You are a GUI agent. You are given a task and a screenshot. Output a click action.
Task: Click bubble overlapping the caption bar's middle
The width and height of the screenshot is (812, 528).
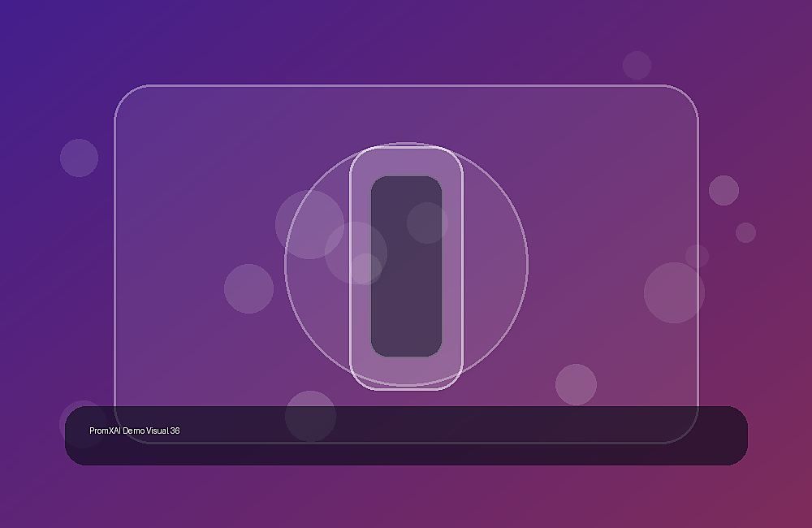[x=311, y=416]
